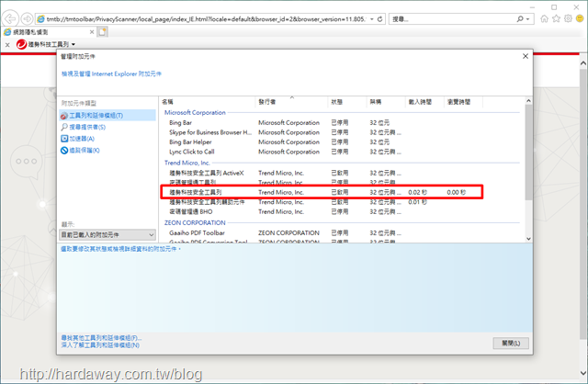The width and height of the screenshot is (588, 384).
Task: Sort by Name column header
Action: (x=208, y=102)
